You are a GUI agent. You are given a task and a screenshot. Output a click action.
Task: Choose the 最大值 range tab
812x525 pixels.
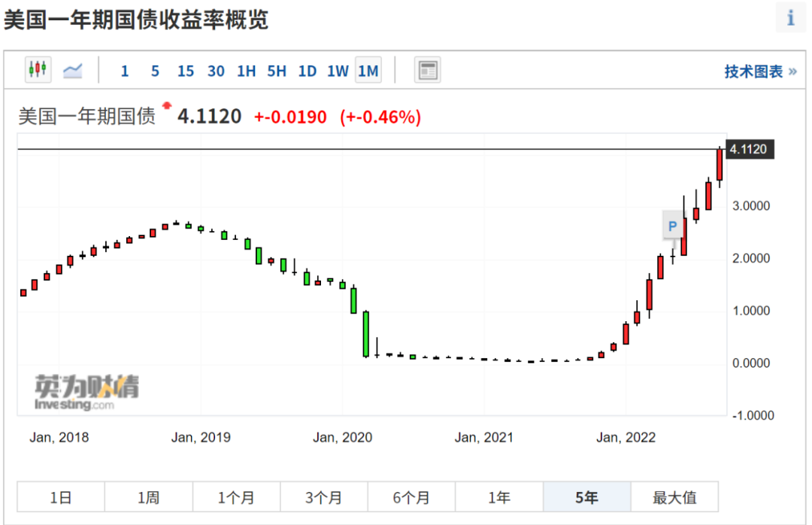click(674, 497)
